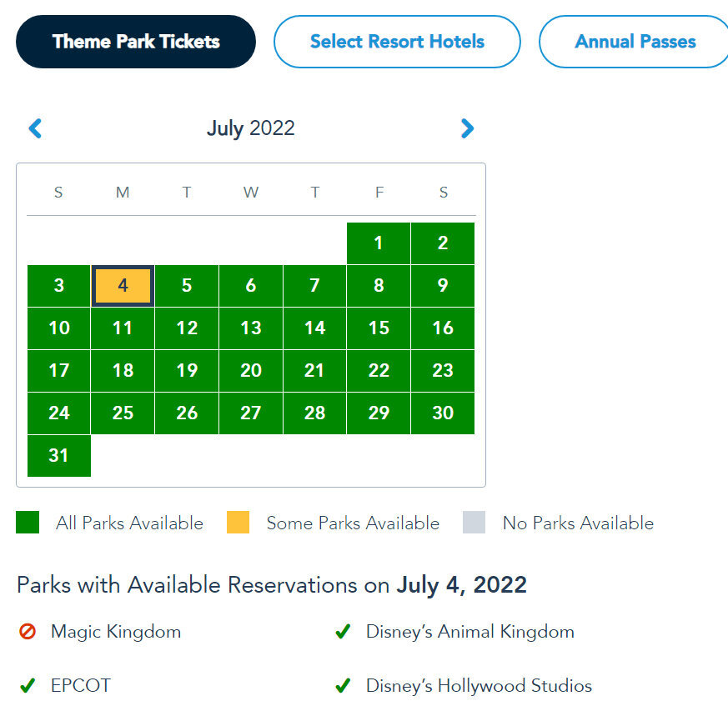Pick July 10 calendar date
Screen dimensions: 728x721
tap(59, 328)
